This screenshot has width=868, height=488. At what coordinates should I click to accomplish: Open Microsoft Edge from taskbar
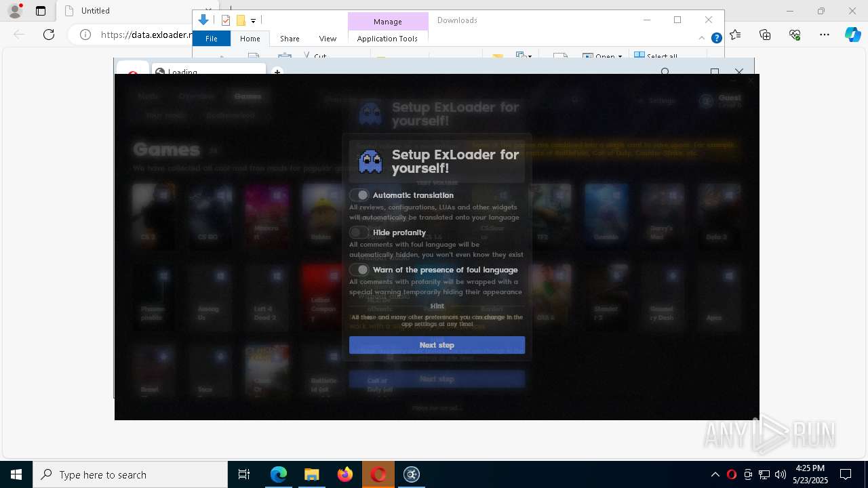(279, 474)
